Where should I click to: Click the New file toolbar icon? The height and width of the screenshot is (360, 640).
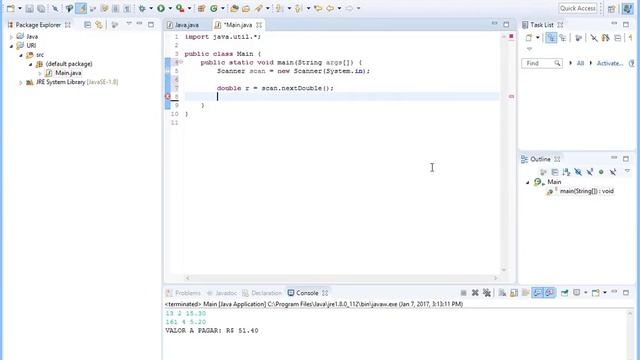11,8
